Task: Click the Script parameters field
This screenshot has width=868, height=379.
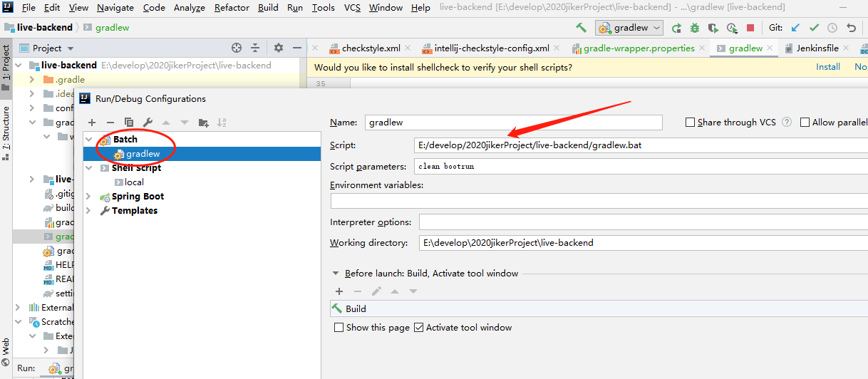Action: coord(641,166)
